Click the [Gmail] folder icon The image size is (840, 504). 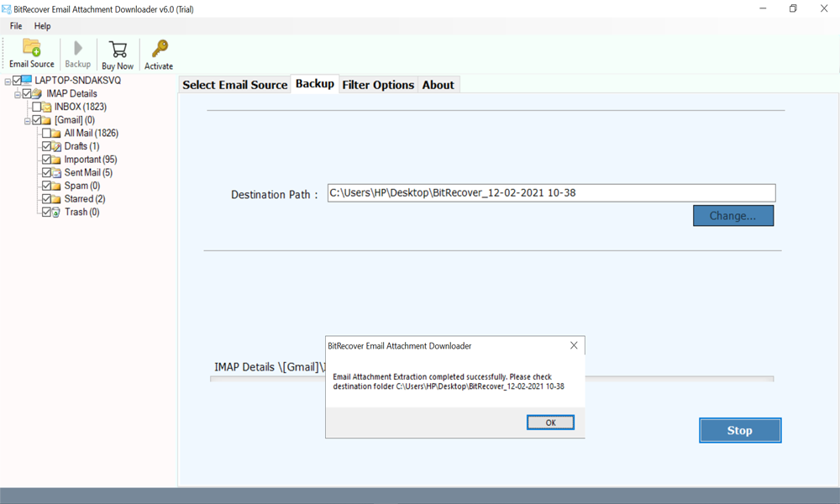46,120
